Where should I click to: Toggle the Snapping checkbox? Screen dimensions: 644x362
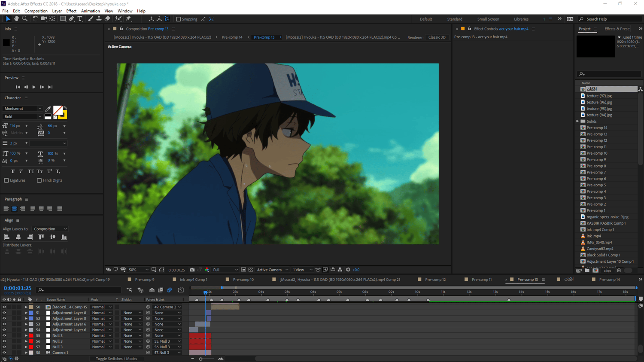tap(178, 19)
